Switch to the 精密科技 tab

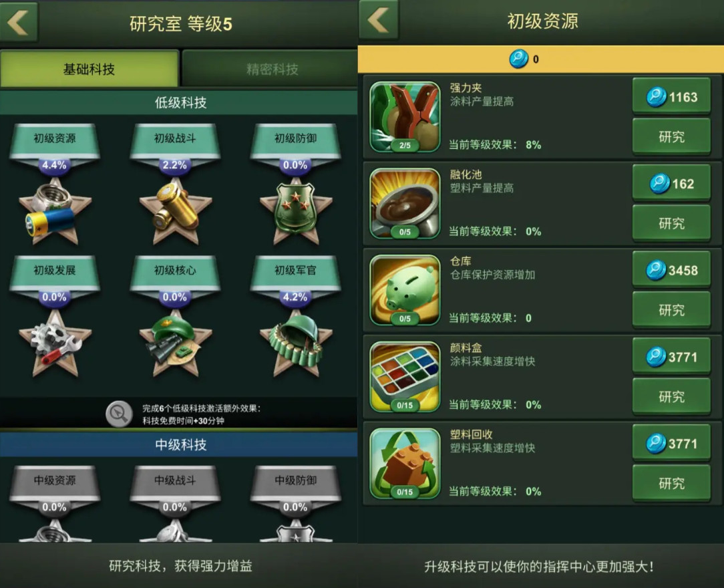pos(271,69)
